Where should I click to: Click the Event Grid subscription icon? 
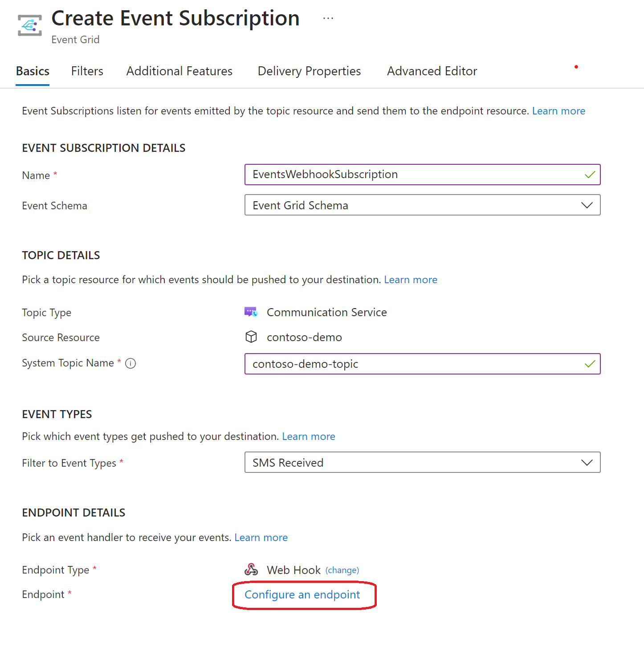[30, 25]
